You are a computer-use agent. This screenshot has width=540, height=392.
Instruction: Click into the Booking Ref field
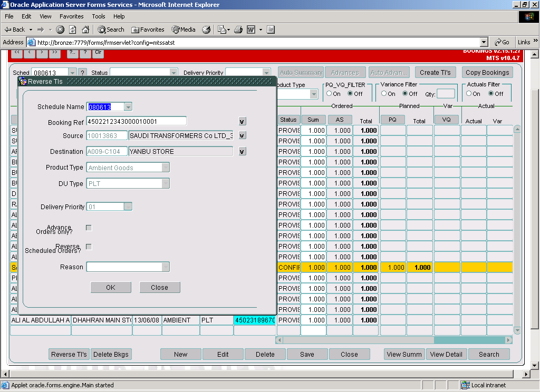click(x=137, y=122)
